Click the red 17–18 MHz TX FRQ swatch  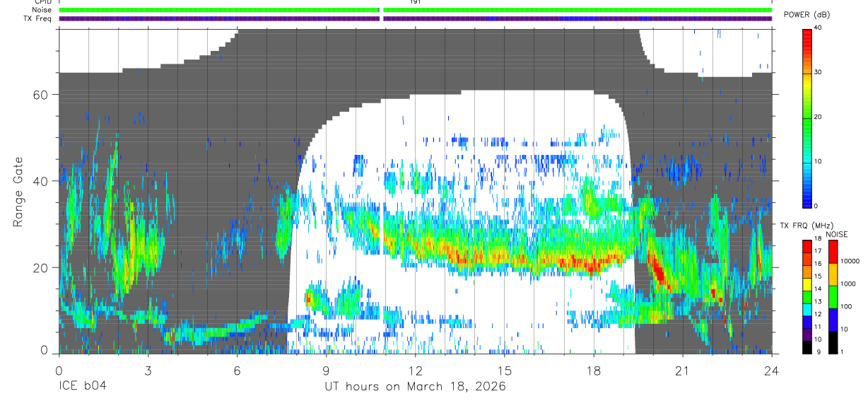(x=807, y=246)
